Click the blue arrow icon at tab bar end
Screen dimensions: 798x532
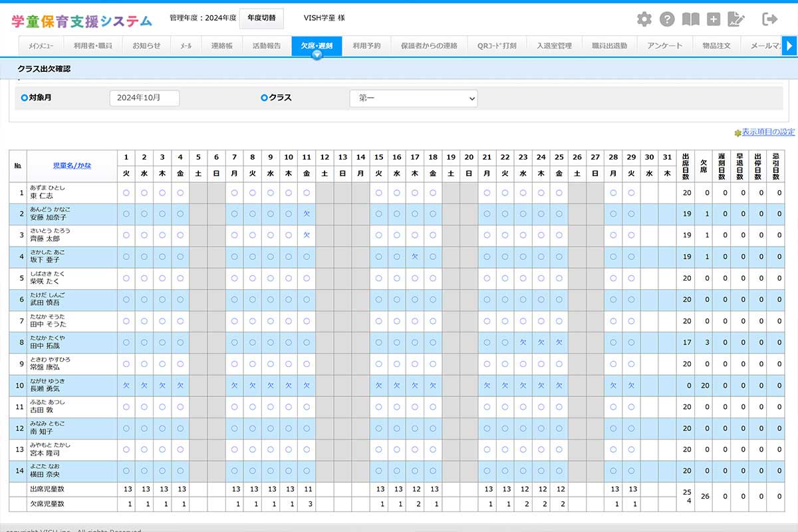790,46
